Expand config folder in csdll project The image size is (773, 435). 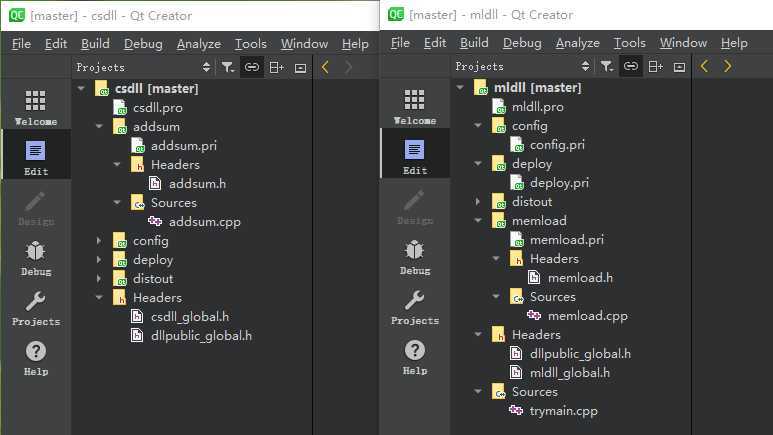[99, 241]
